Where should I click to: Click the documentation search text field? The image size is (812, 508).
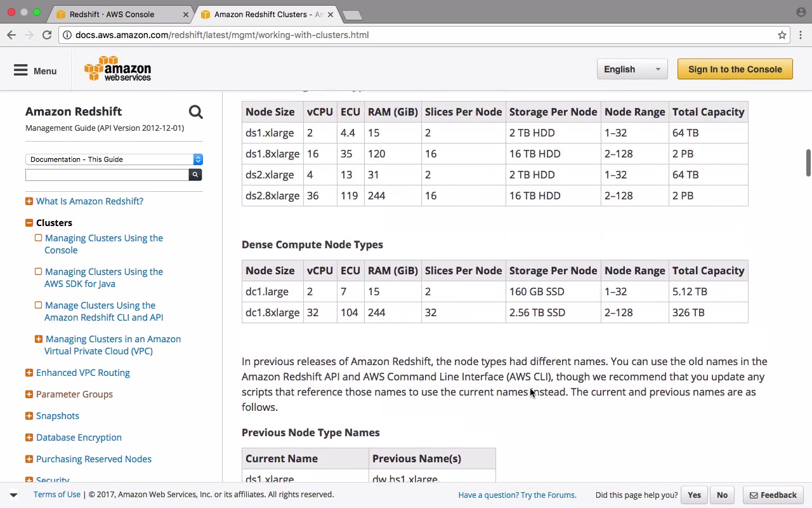107,175
